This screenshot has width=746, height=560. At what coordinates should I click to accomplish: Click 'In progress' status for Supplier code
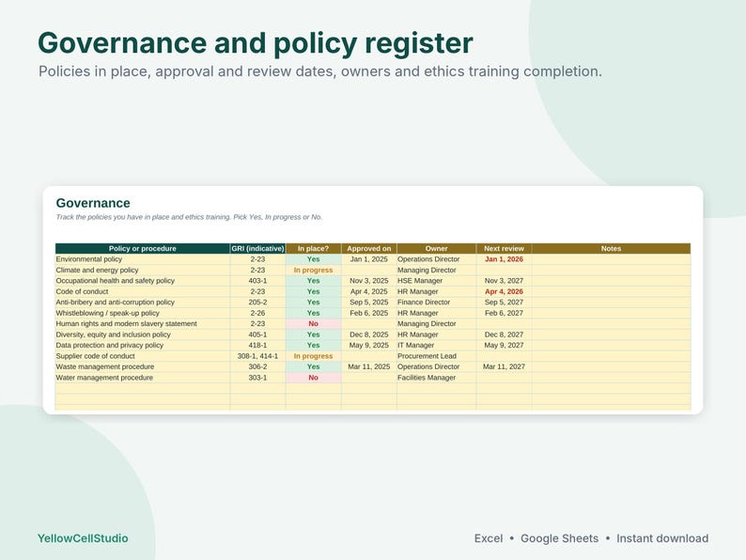click(314, 356)
